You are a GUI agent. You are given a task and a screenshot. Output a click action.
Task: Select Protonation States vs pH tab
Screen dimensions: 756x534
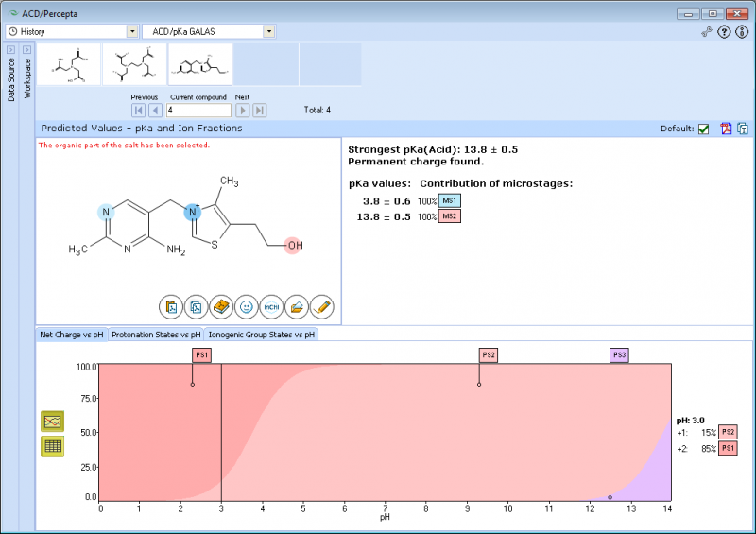point(156,335)
